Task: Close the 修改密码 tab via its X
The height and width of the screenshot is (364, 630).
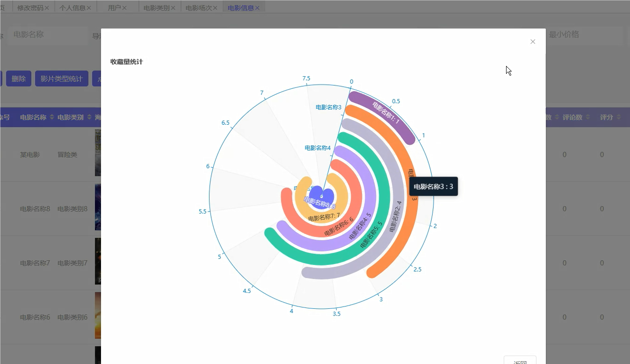Action: [47, 8]
